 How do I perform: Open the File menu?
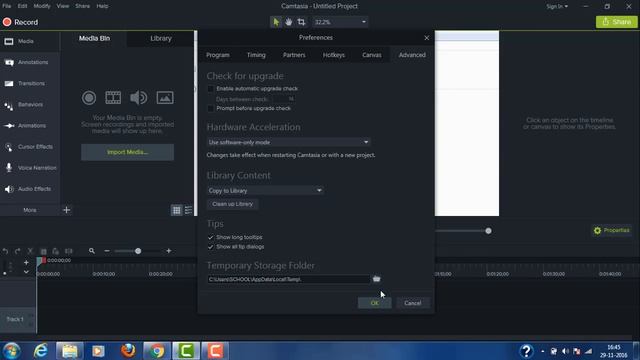tap(7, 6)
